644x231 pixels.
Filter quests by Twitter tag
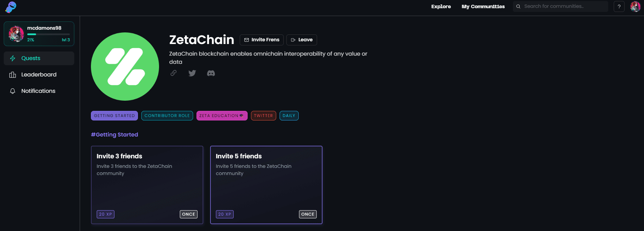(264, 116)
